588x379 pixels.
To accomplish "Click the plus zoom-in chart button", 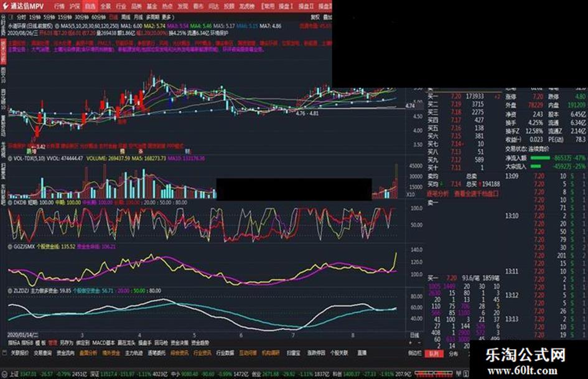I will pos(411,343).
